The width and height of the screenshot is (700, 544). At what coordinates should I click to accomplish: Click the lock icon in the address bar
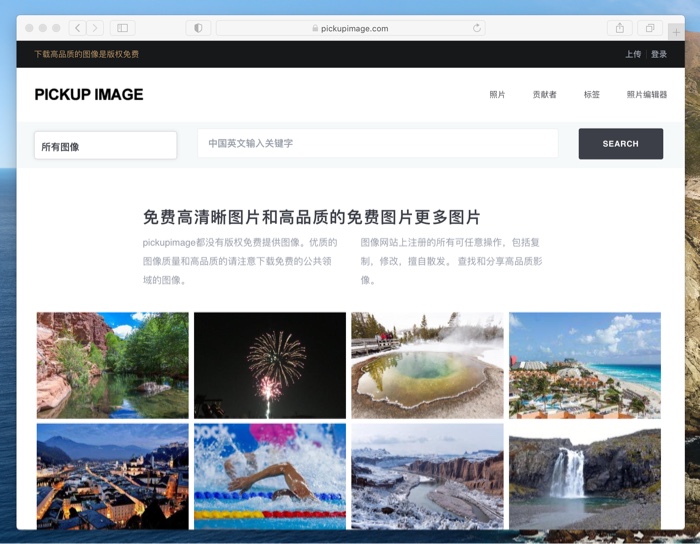(x=315, y=28)
